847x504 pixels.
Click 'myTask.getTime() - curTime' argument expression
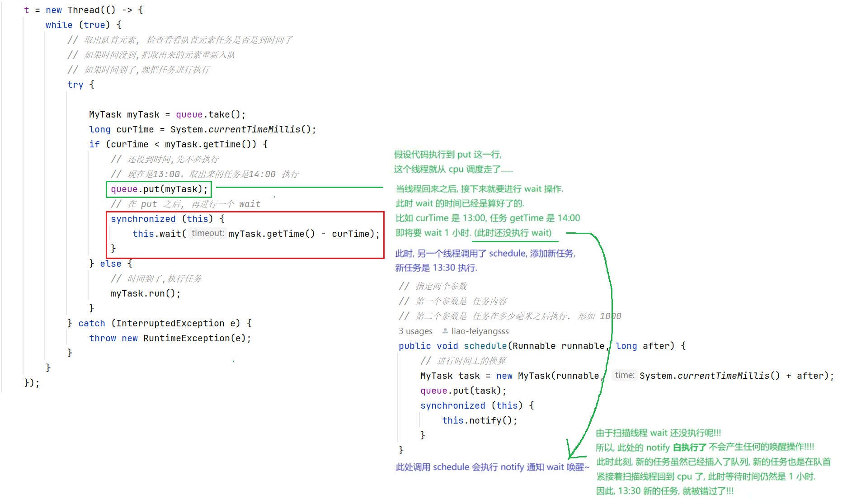299,234
